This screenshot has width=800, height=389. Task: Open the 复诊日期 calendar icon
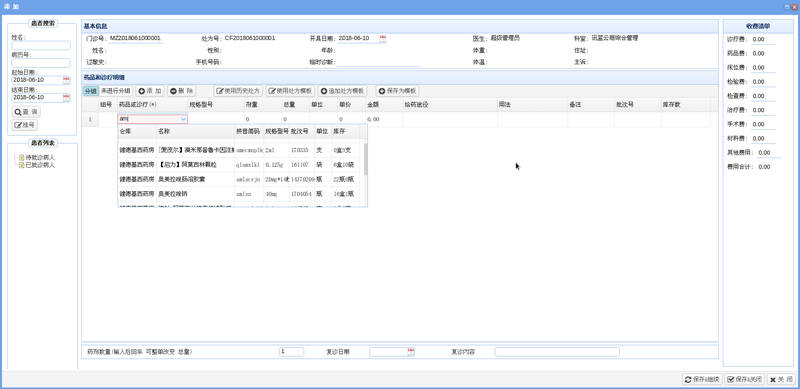coord(411,352)
